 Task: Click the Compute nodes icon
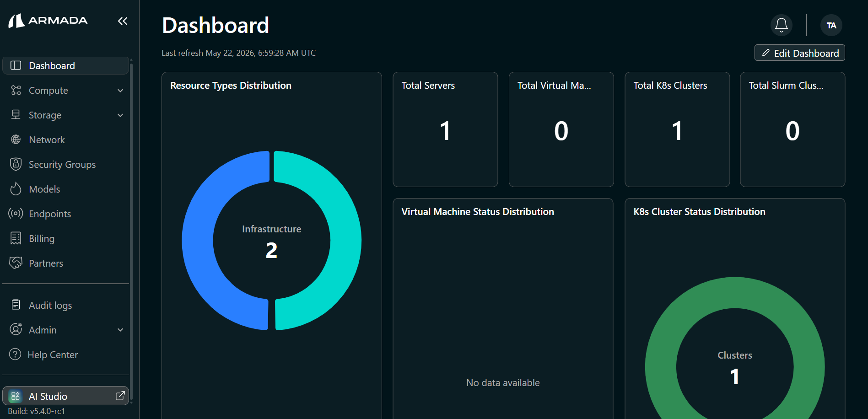click(16, 90)
